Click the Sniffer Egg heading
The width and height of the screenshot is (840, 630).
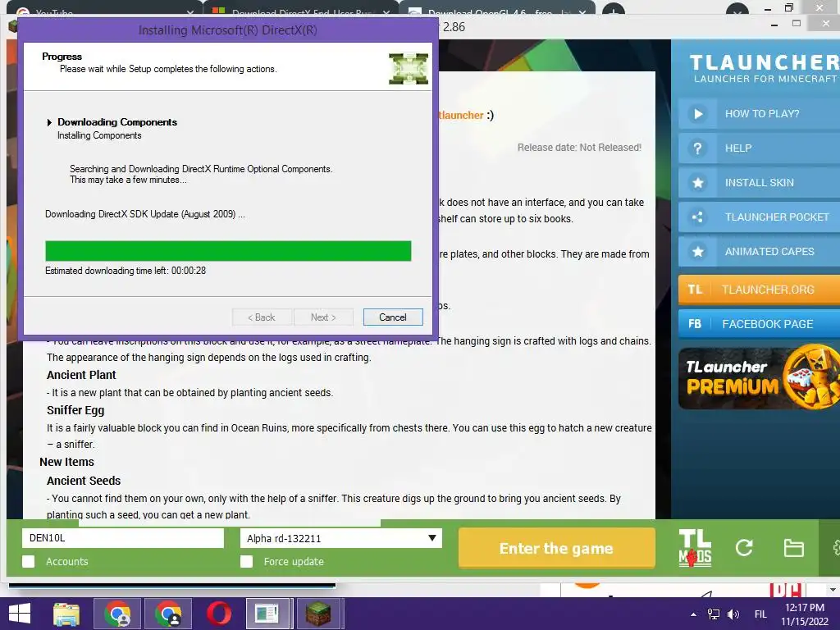75,410
